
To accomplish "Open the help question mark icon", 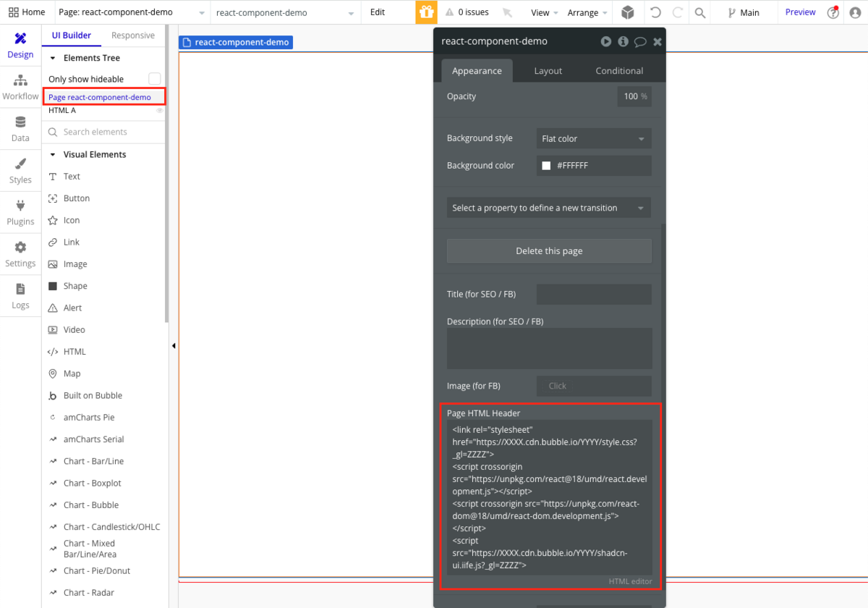I will (x=833, y=12).
